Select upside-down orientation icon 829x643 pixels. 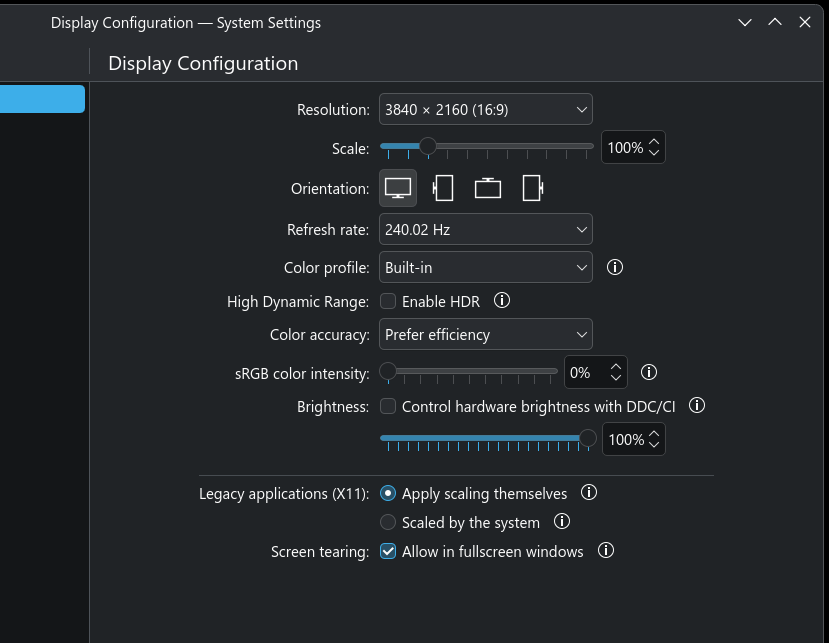click(x=487, y=188)
